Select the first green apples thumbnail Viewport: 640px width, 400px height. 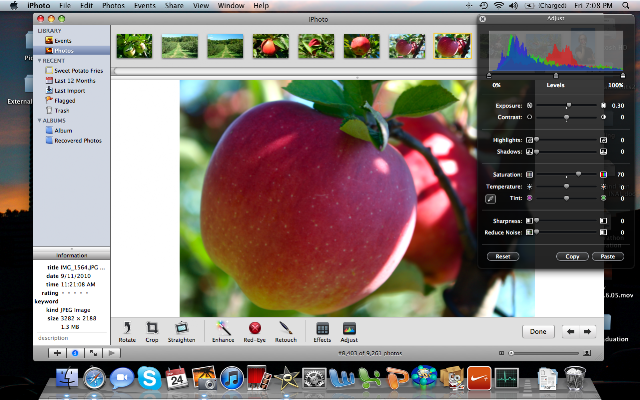[134, 46]
